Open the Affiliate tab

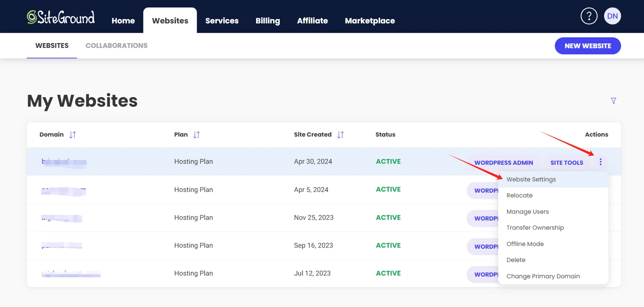312,21
